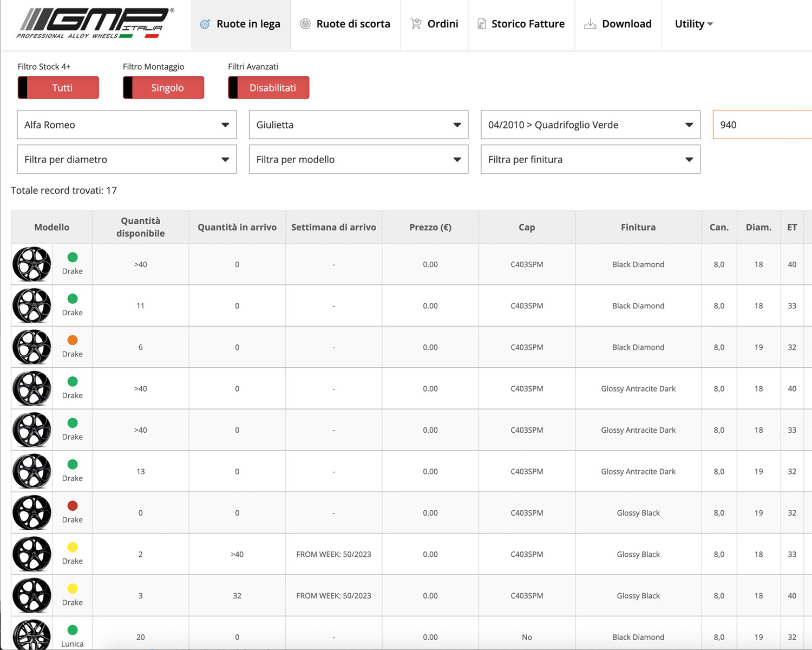Click the shopping cart icon for Ordini

pos(416,24)
